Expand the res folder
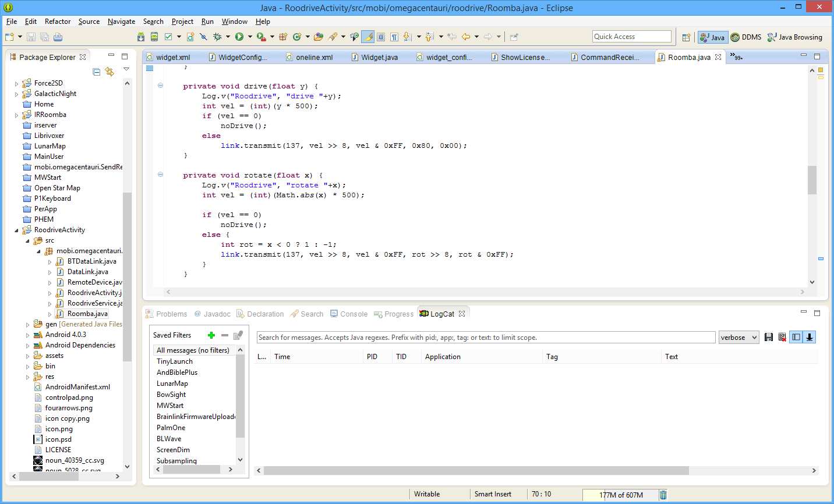This screenshot has height=504, width=834. (x=27, y=377)
